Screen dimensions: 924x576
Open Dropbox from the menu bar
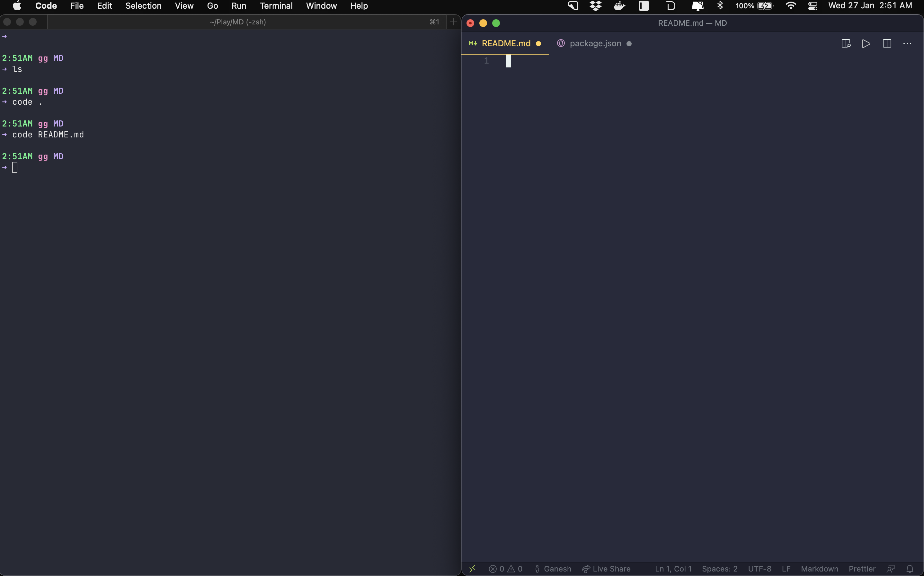coord(595,6)
